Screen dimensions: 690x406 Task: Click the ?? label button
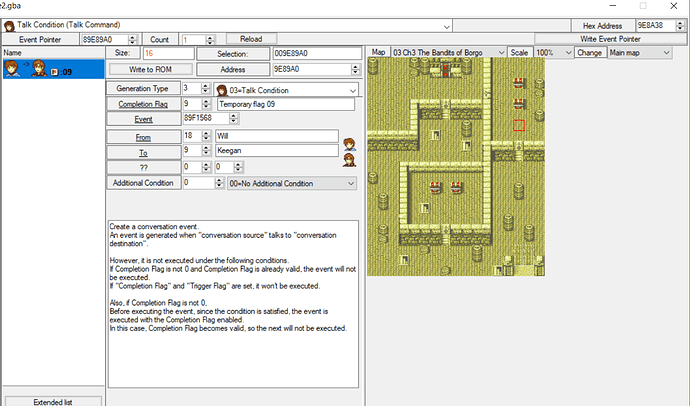coord(143,168)
